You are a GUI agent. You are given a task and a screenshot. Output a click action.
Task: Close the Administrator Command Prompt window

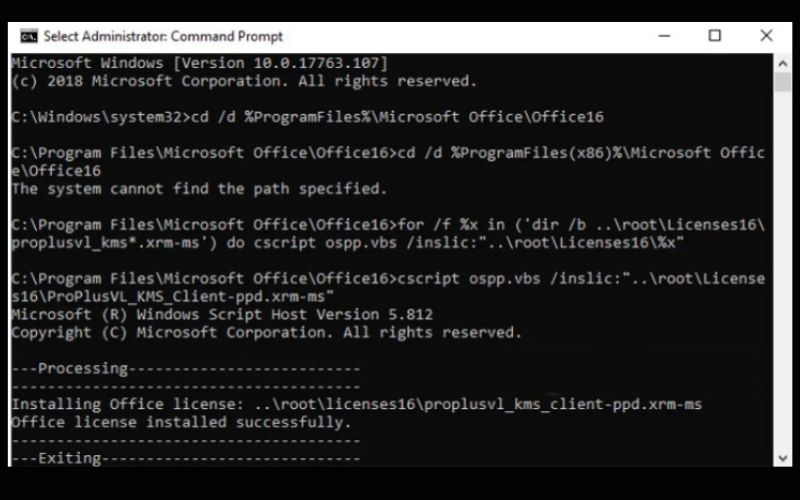coord(766,36)
